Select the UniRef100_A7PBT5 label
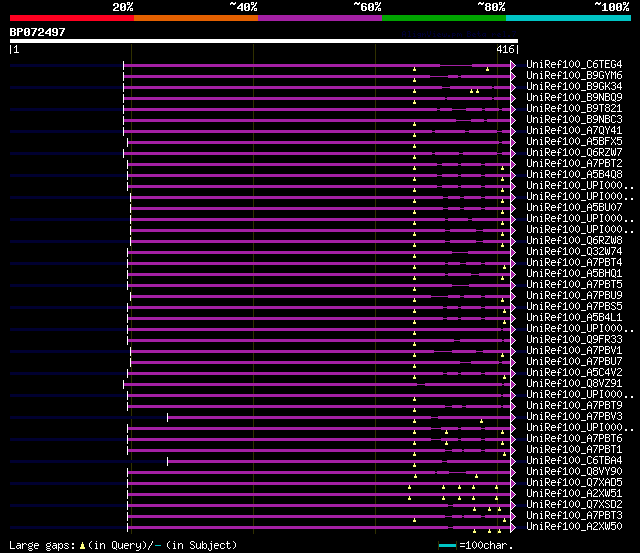The image size is (640, 553). coord(574,284)
